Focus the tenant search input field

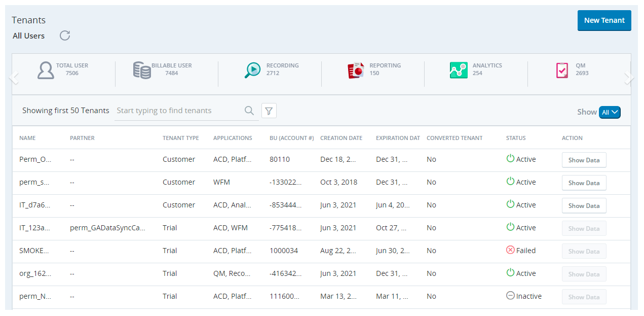[x=177, y=111]
